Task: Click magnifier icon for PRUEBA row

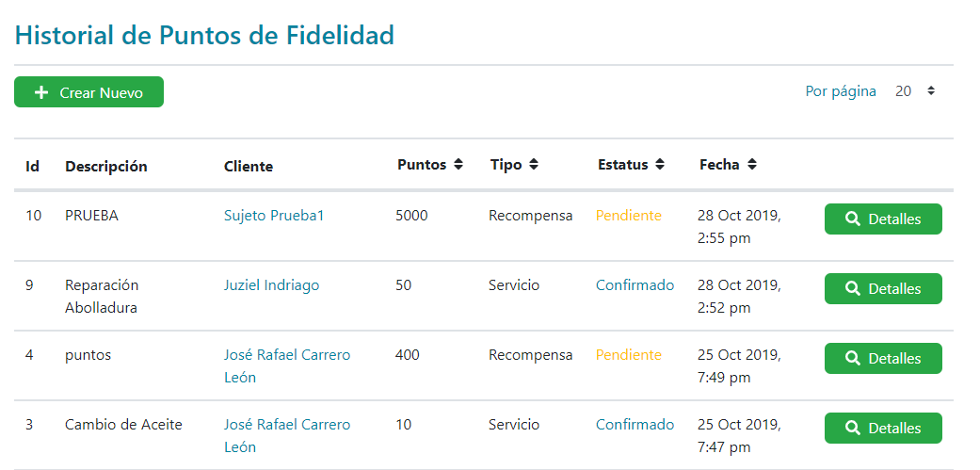Action: pyautogui.click(x=853, y=219)
